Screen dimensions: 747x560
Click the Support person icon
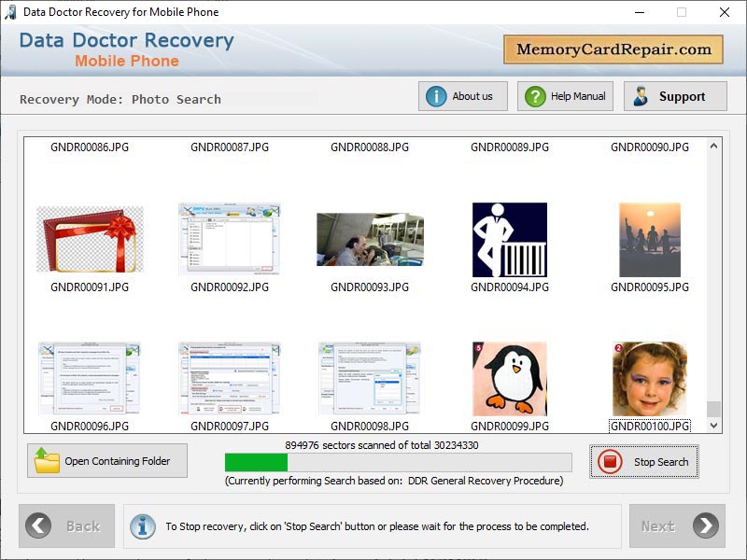point(643,95)
